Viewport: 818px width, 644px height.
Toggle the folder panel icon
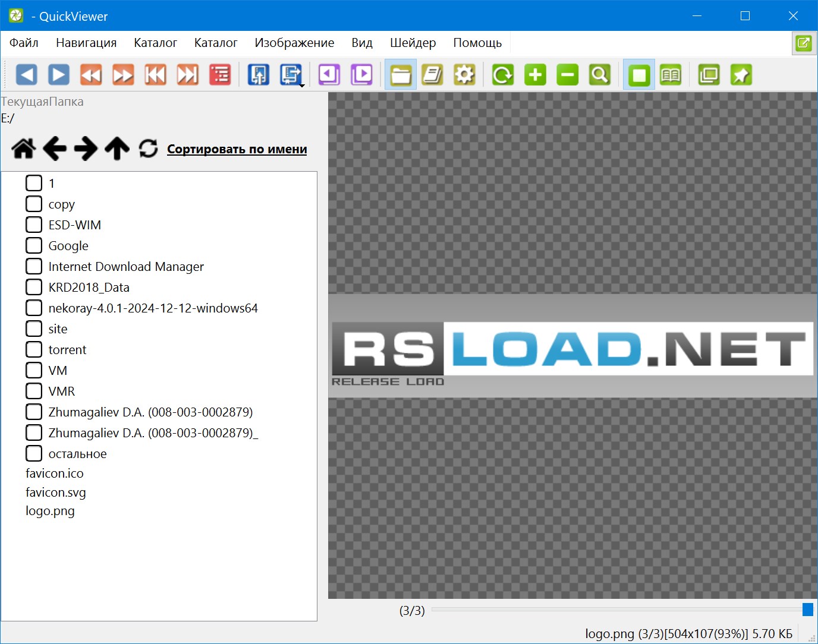pos(401,75)
